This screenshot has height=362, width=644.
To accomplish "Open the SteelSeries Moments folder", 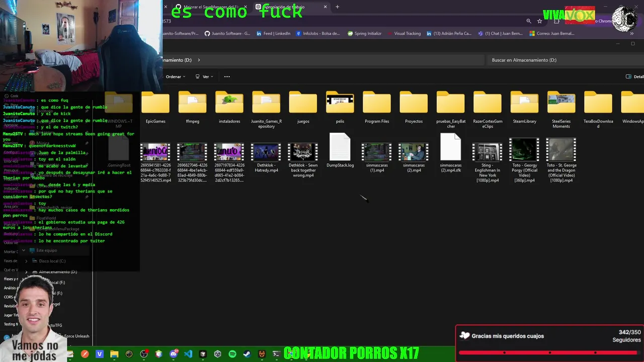I will (x=561, y=109).
